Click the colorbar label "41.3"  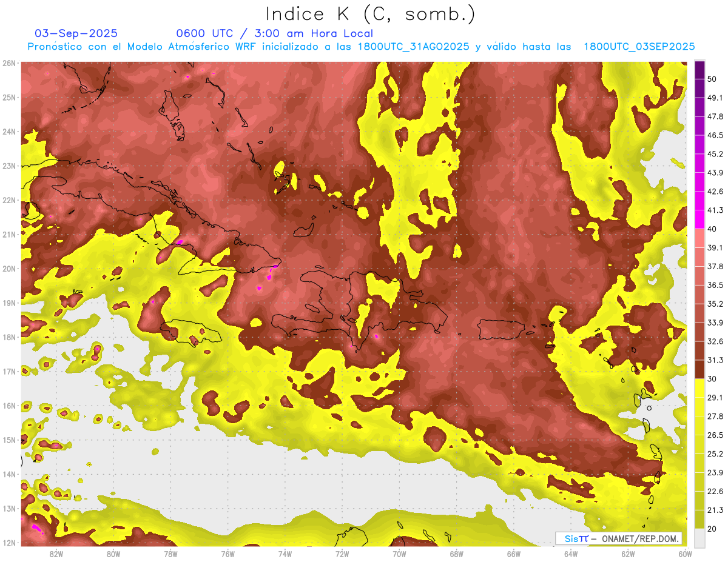[x=715, y=210]
